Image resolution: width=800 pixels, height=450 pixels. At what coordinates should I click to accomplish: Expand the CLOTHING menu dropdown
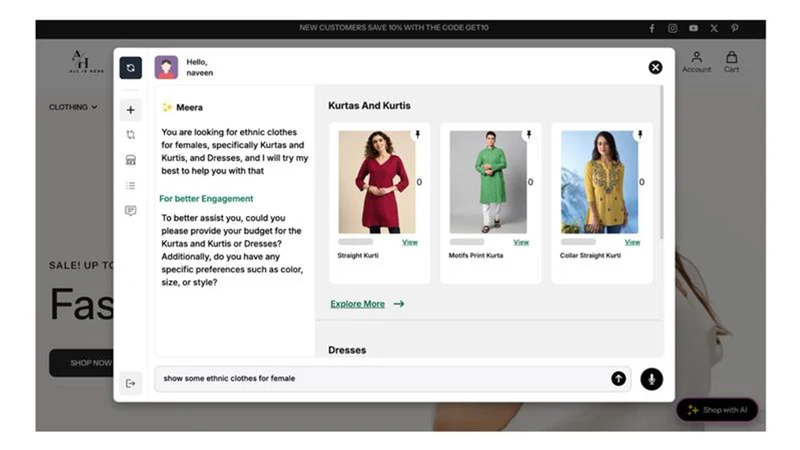point(73,107)
